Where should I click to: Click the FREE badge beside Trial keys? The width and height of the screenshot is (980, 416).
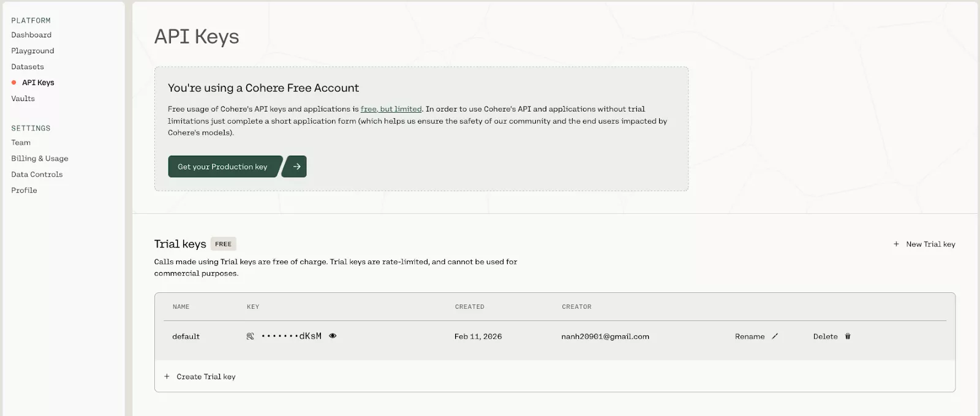coord(224,244)
